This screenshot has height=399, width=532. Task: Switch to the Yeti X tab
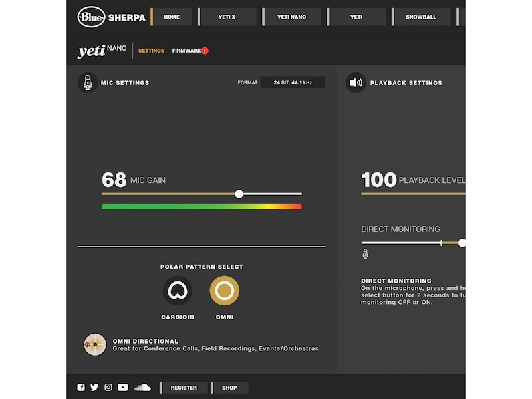tap(227, 17)
